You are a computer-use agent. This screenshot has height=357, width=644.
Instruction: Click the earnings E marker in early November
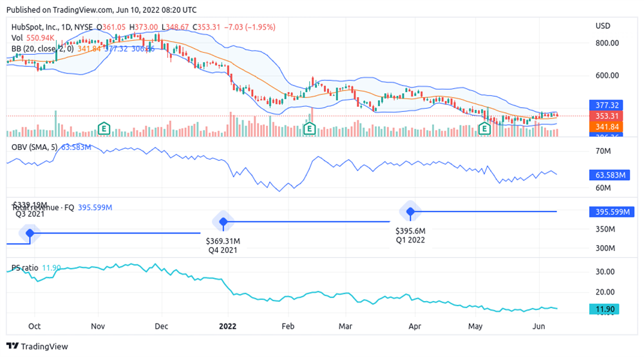pos(102,129)
